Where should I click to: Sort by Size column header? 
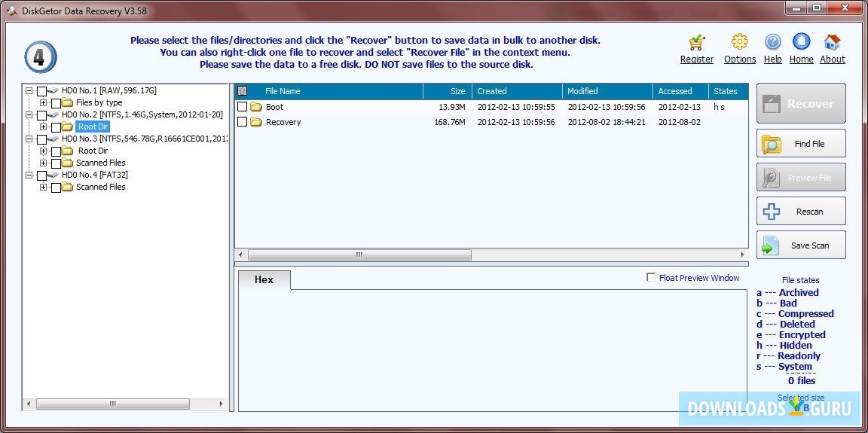(x=448, y=91)
